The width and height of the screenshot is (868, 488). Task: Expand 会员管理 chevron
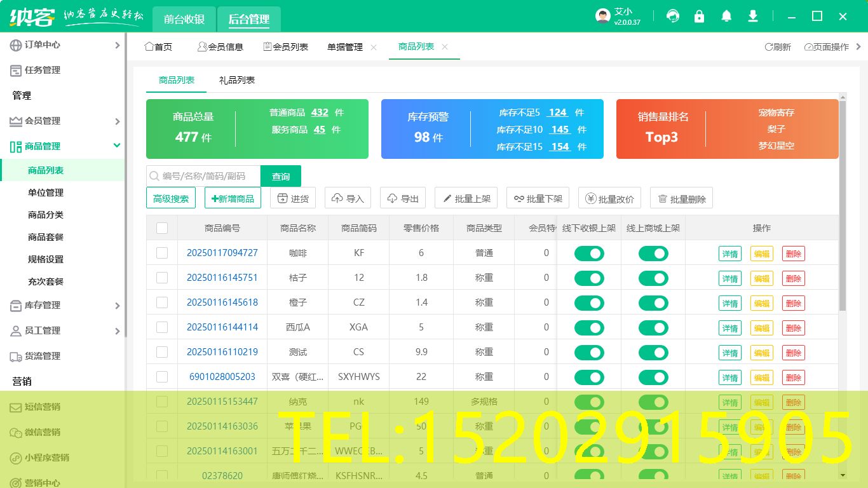tap(117, 121)
